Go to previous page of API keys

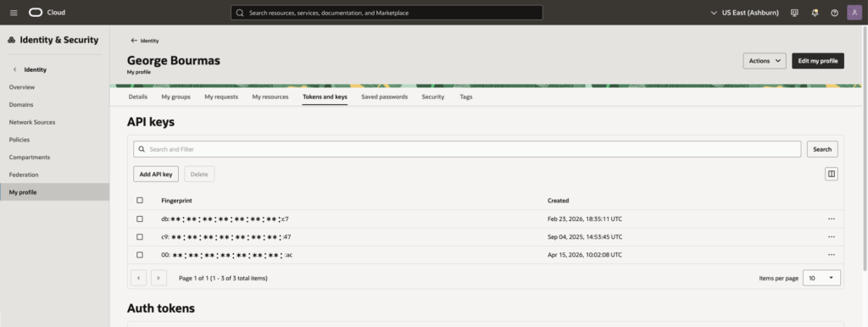(x=138, y=278)
